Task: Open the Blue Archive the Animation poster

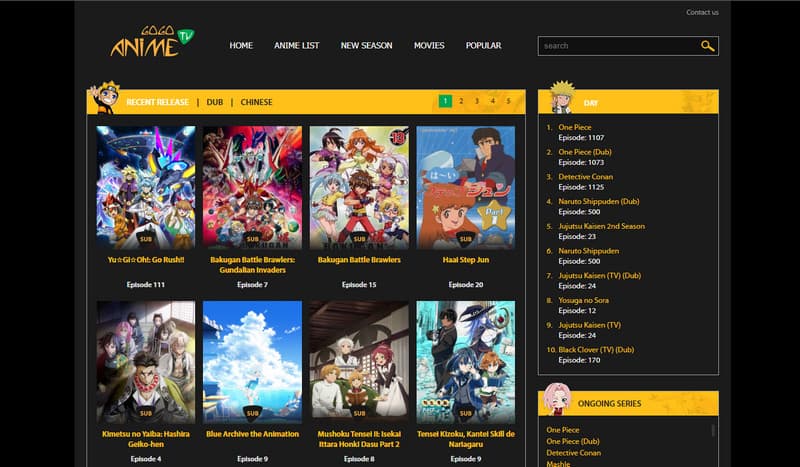Action: click(253, 362)
